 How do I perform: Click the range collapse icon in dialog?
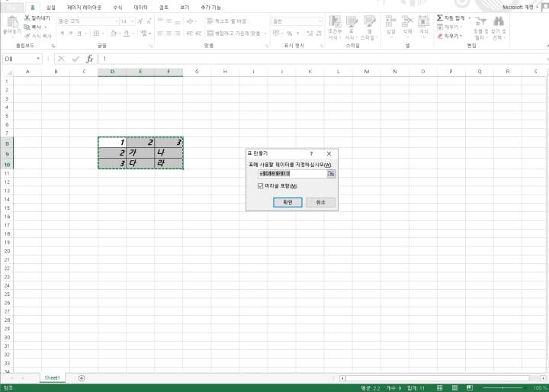click(x=331, y=174)
